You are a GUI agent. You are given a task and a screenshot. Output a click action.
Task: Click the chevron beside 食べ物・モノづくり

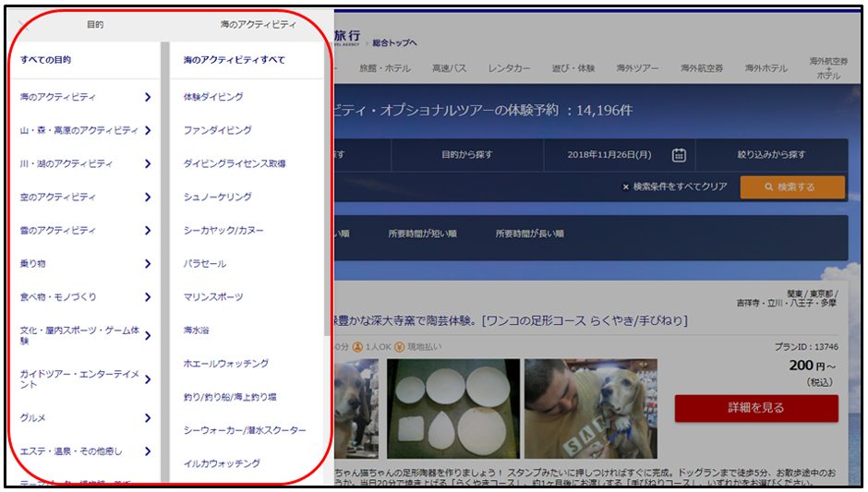point(148,297)
